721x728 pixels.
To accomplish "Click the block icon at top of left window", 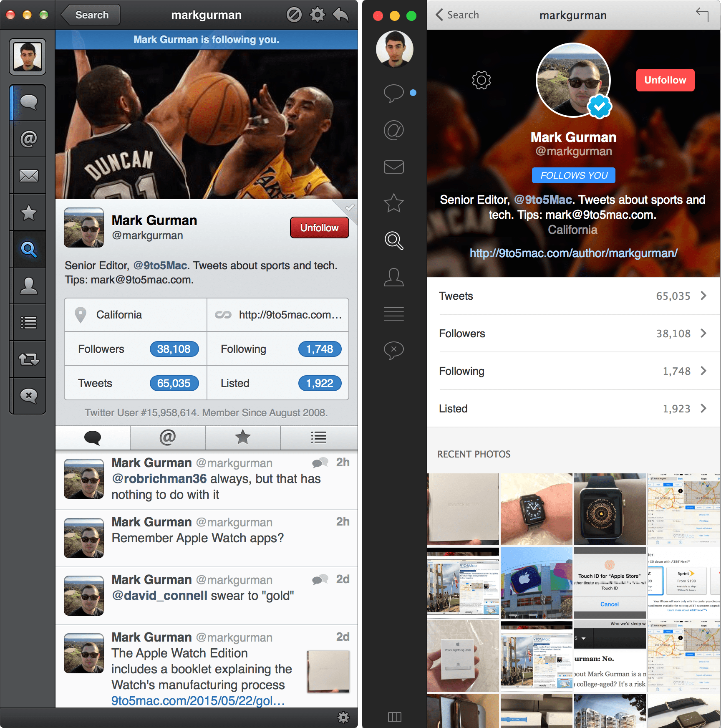I will pos(295,14).
